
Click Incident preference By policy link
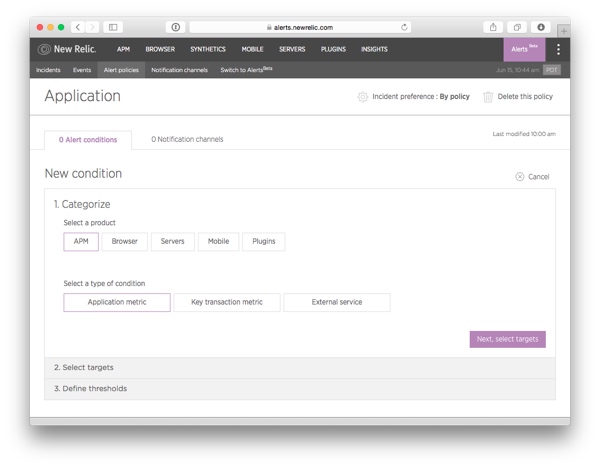point(421,96)
